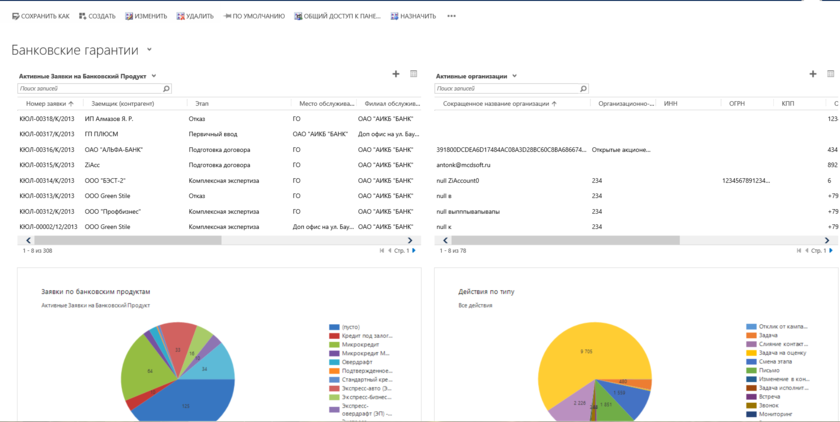Open the more commands ellipsis in the toolbar
The width and height of the screenshot is (840, 422).
point(451,16)
